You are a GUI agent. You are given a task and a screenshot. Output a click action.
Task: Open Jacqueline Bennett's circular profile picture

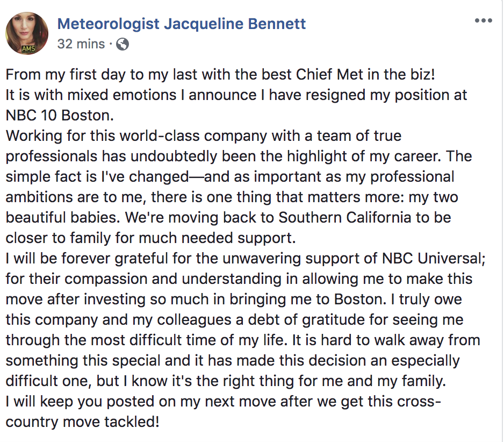[27, 33]
